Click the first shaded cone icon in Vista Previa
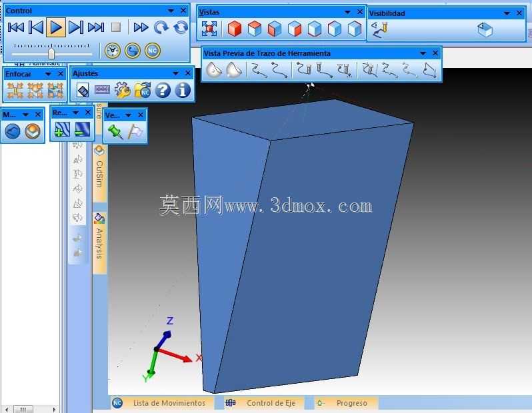This screenshot has width=532, height=413. click(x=214, y=70)
